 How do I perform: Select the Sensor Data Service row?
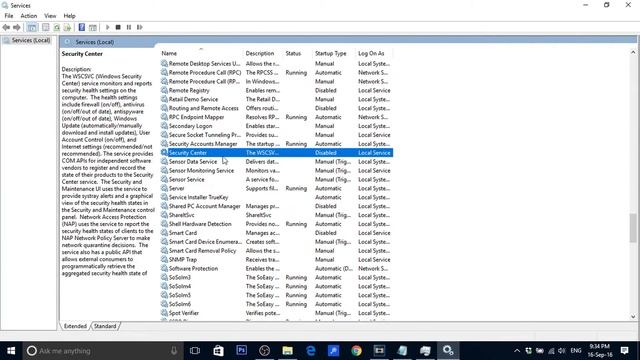pos(276,162)
